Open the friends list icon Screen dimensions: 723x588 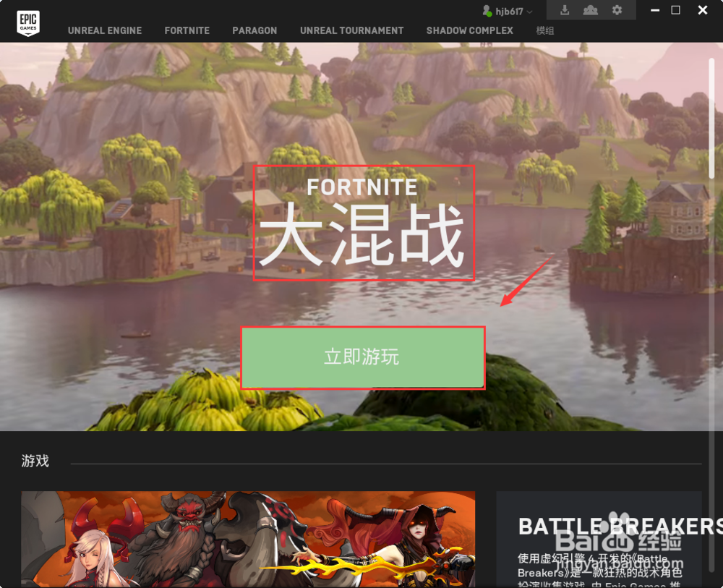click(x=590, y=10)
